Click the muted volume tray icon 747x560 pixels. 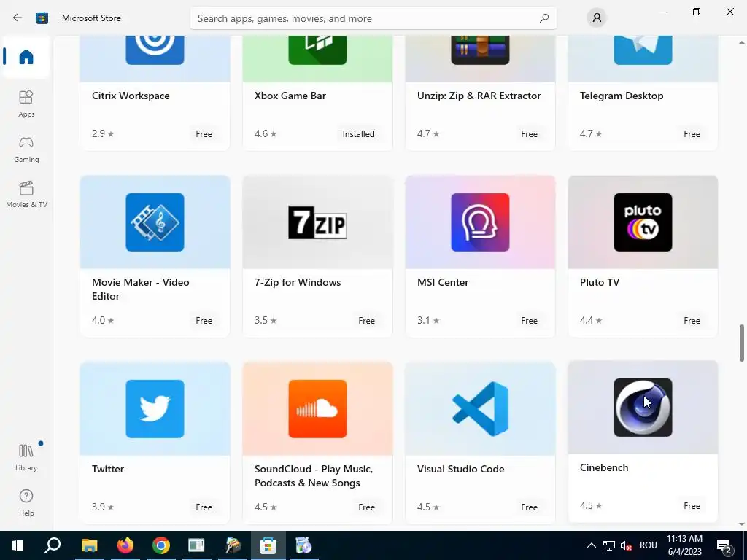pyautogui.click(x=627, y=545)
